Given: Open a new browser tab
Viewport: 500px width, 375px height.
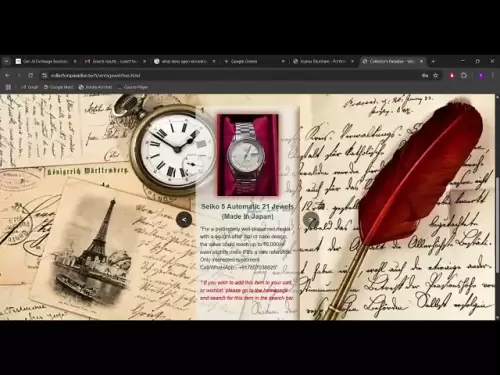Looking at the screenshot, I should point(433,61).
